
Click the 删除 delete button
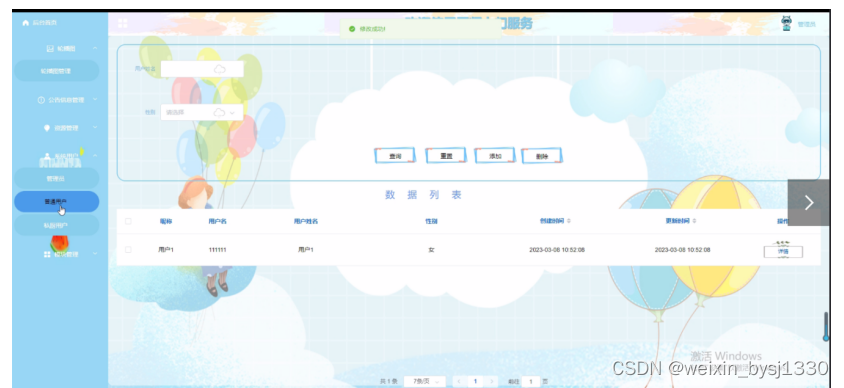(x=542, y=156)
